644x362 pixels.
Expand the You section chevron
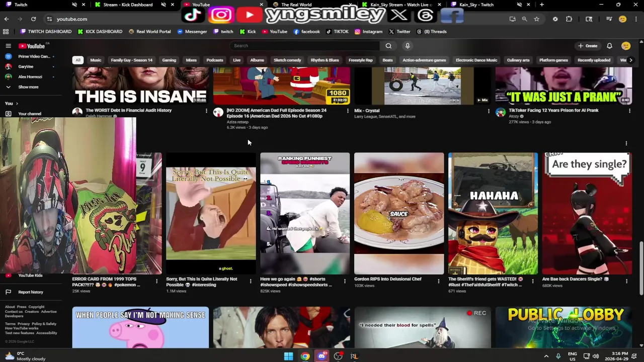[17, 104]
